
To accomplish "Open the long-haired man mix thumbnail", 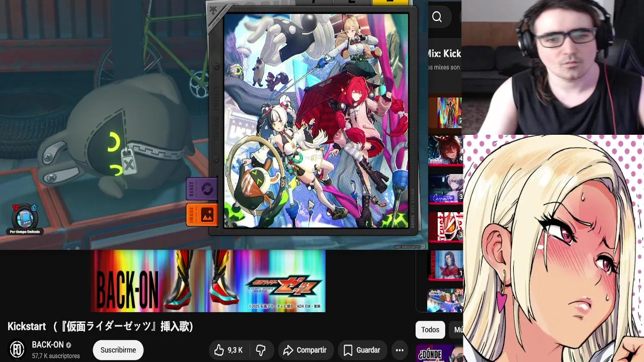I will tap(445, 265).
